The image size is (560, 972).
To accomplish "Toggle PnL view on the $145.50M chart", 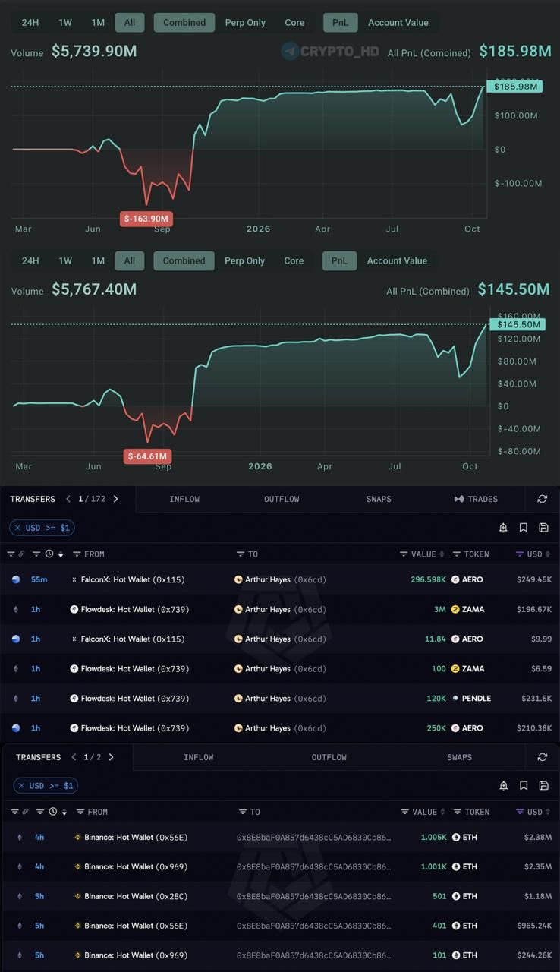I will click(x=339, y=260).
